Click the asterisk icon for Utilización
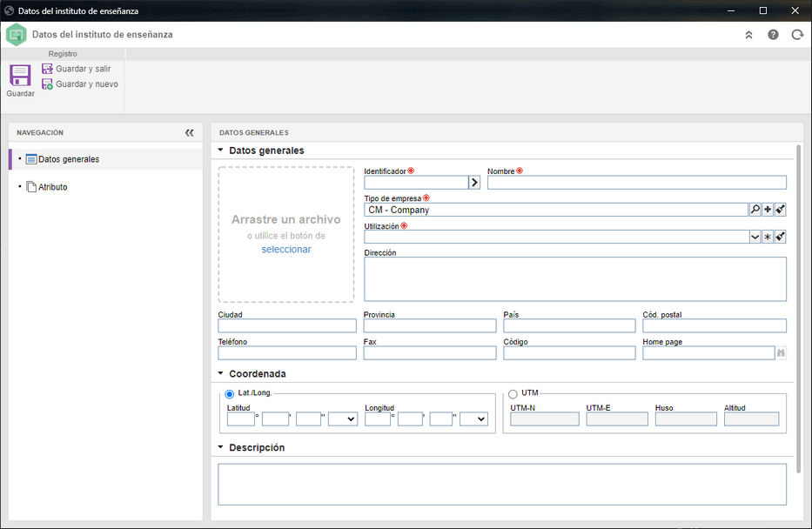 768,237
